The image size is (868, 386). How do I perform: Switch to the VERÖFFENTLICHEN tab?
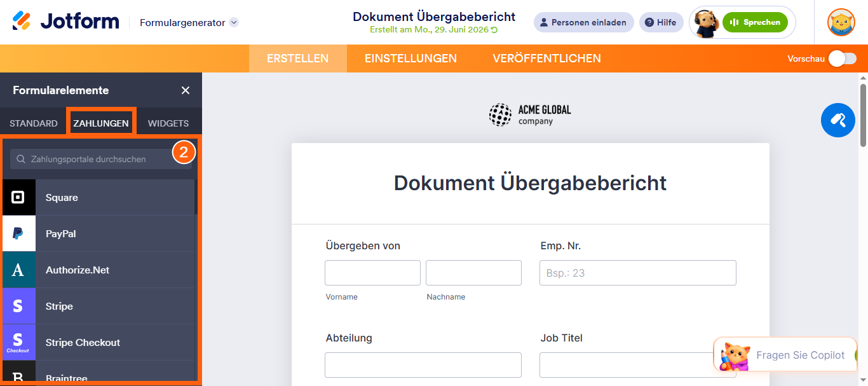pos(546,59)
